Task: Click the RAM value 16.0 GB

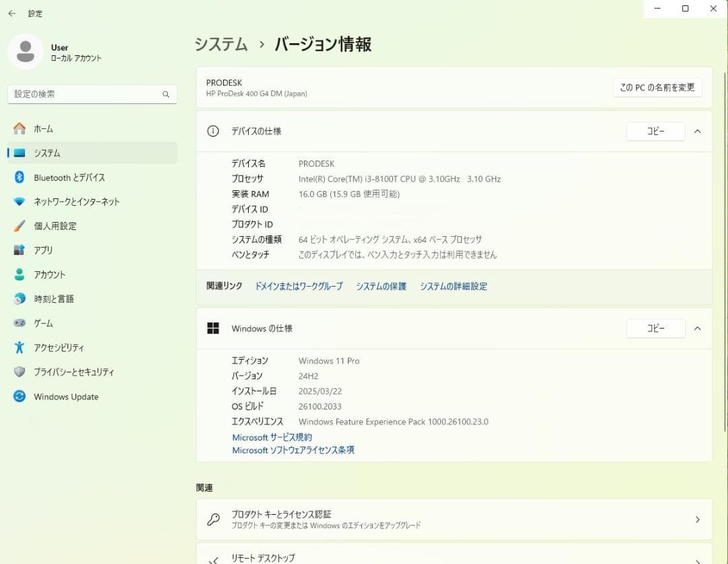Action: [x=349, y=194]
